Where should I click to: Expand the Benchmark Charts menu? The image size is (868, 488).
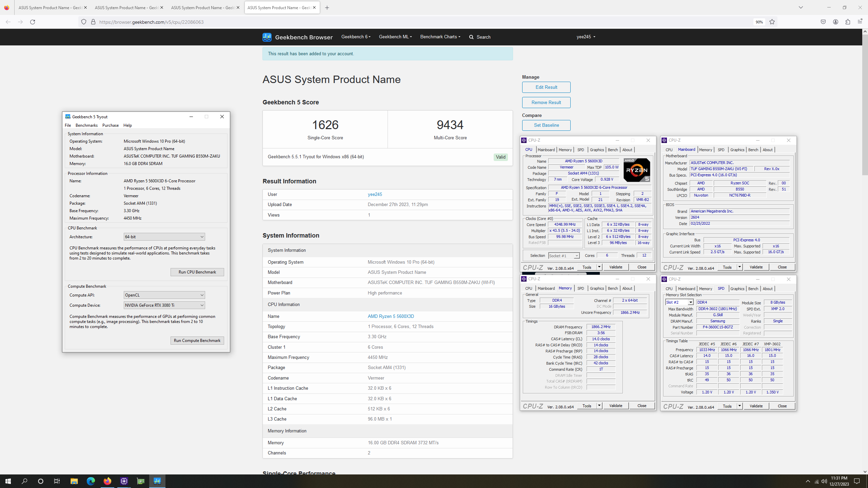[x=440, y=37]
